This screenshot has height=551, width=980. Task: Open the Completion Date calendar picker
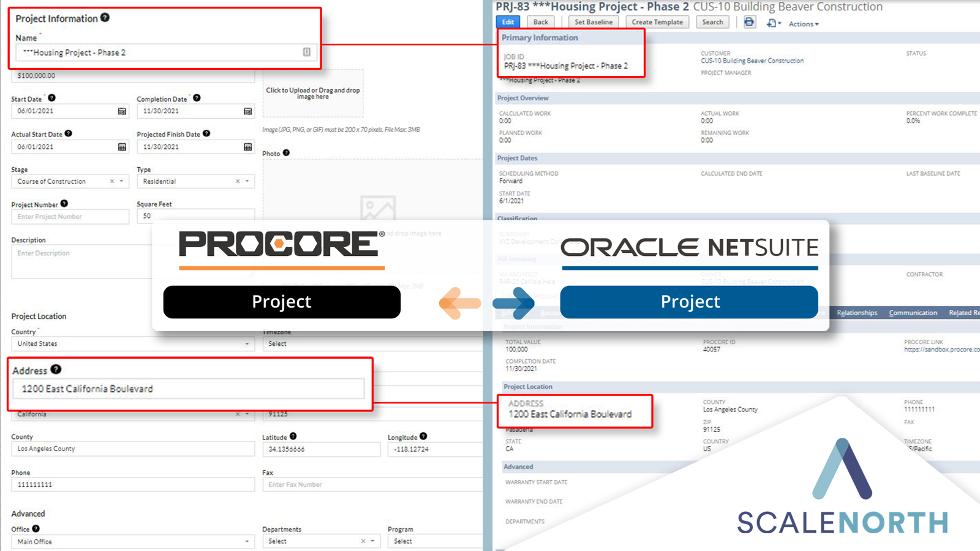click(247, 111)
